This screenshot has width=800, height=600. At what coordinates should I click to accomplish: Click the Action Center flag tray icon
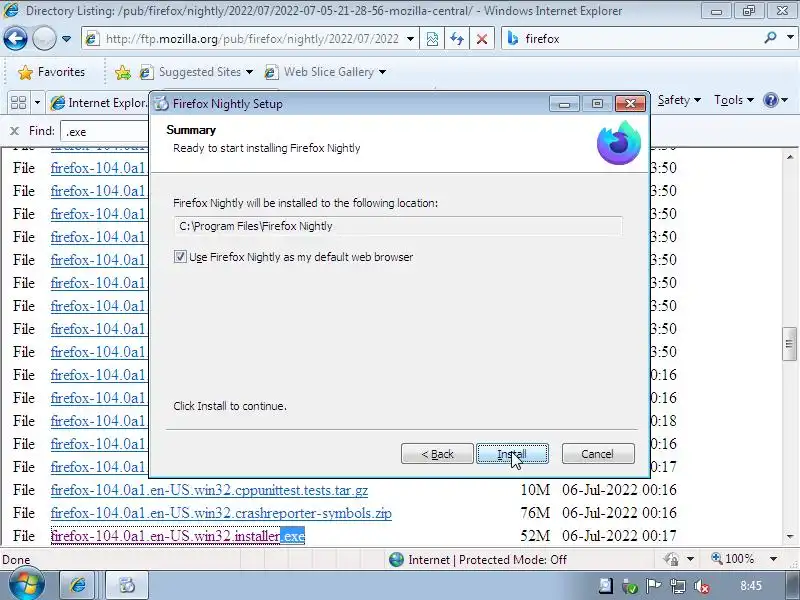pos(653,586)
